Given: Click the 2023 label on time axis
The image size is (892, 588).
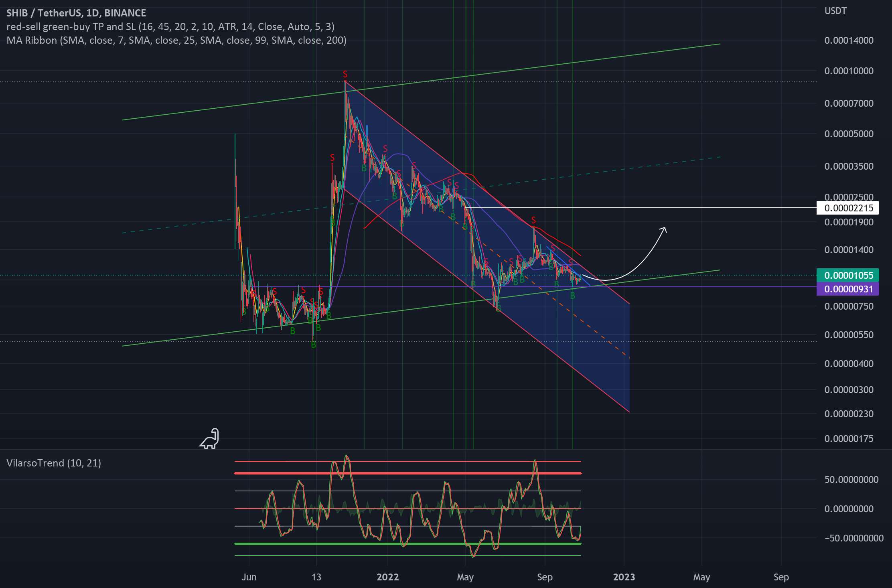Looking at the screenshot, I should click(x=624, y=577).
